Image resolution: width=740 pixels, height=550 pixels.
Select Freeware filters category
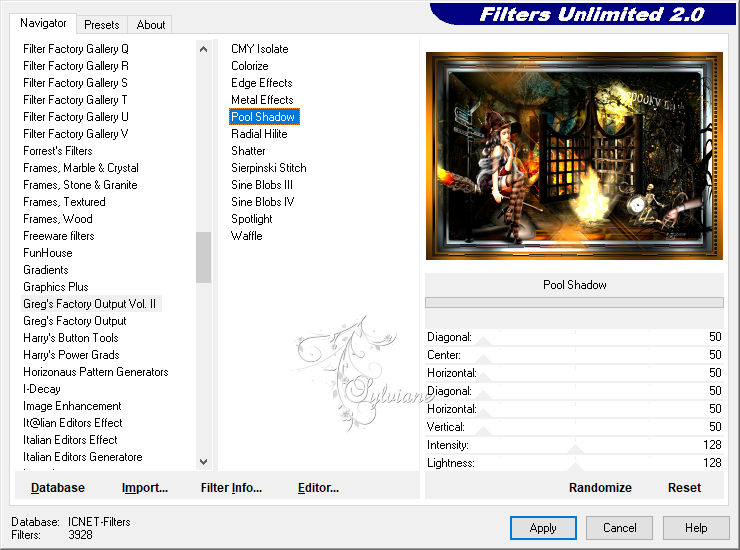pos(59,236)
